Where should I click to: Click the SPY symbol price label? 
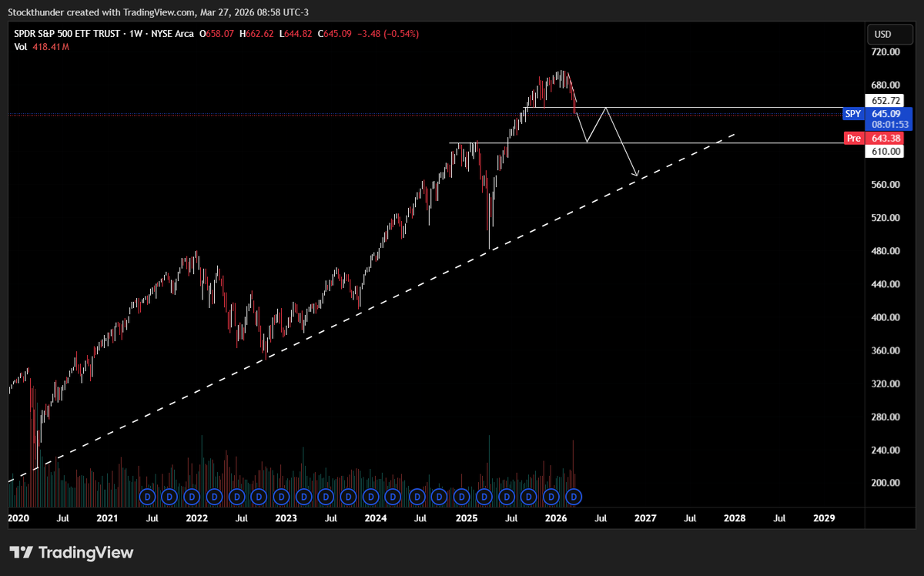(852, 113)
